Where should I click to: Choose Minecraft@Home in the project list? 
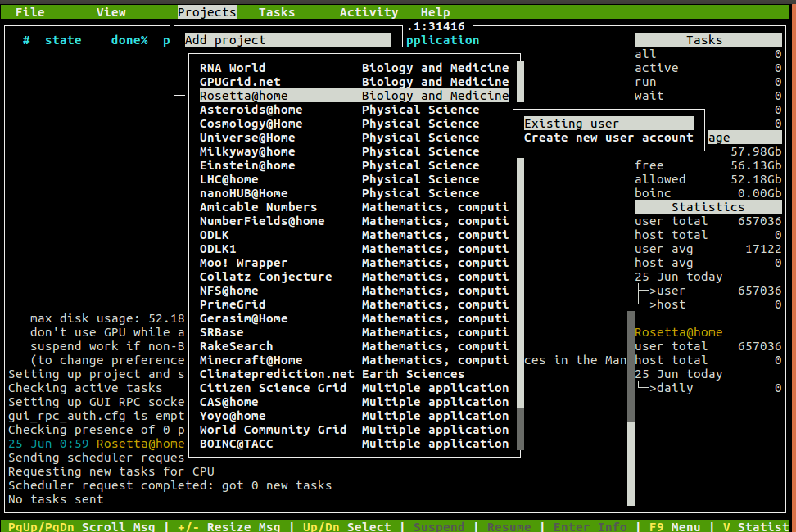[x=355, y=360]
